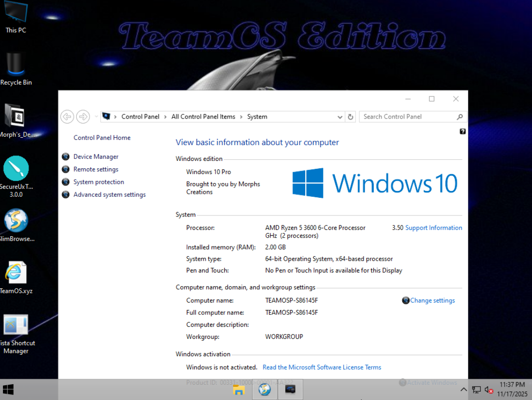Open the recent locations dropdown arrow
The image size is (532, 400).
click(96, 117)
